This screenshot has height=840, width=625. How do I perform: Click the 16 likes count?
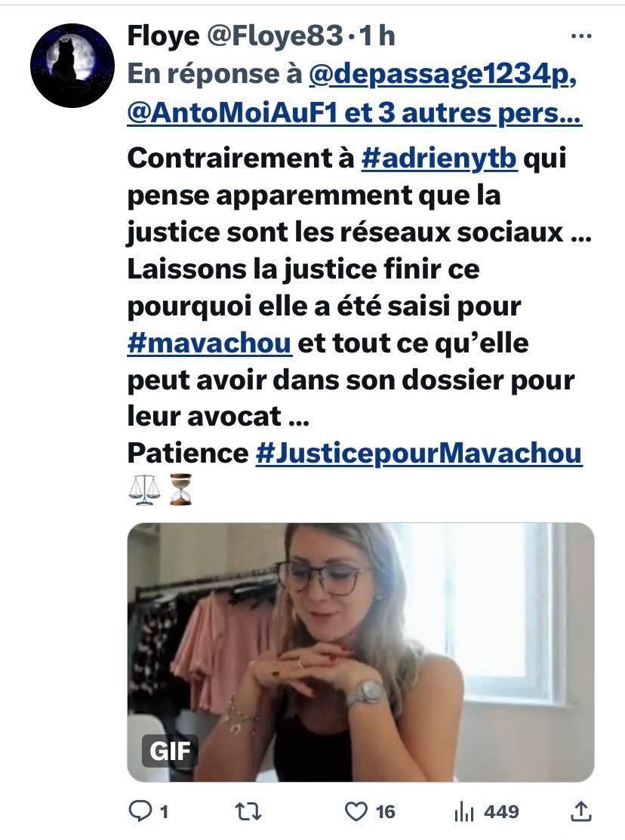(x=386, y=811)
